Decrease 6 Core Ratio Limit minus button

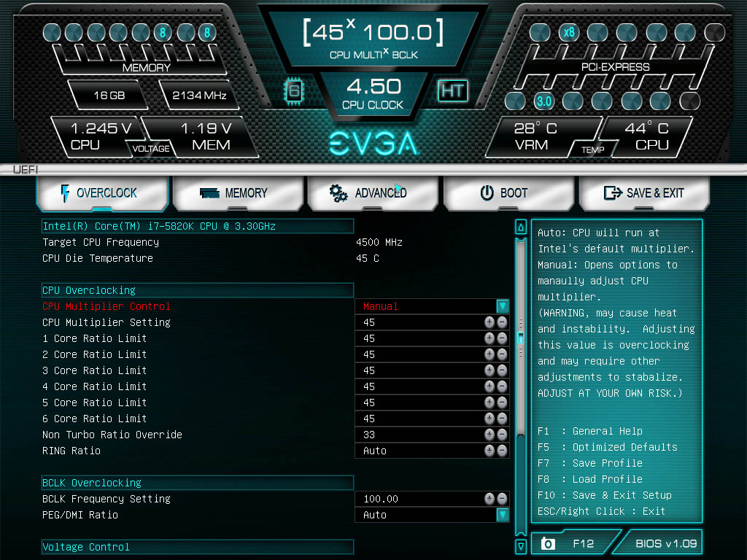point(502,419)
